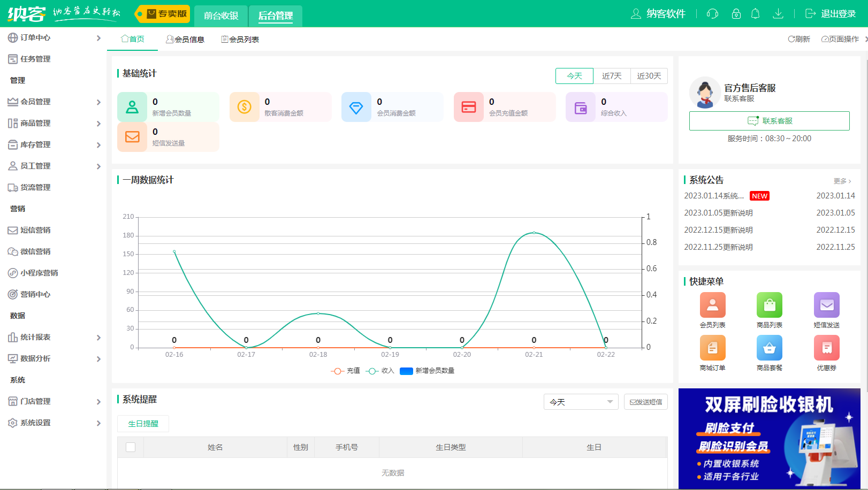
Task: Click the 优惠券 quick menu icon
Action: coord(826,348)
